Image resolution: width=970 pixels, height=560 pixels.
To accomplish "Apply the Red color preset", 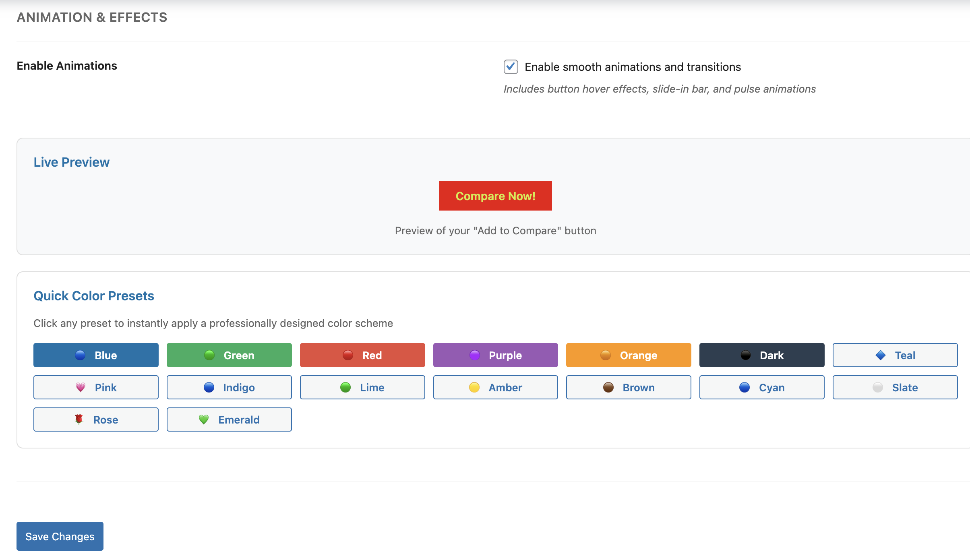I will [x=362, y=355].
